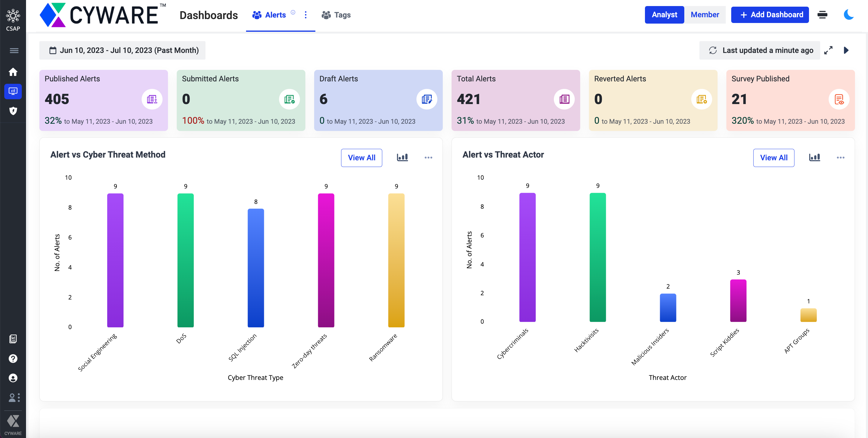Switch to Analyst view

click(664, 15)
